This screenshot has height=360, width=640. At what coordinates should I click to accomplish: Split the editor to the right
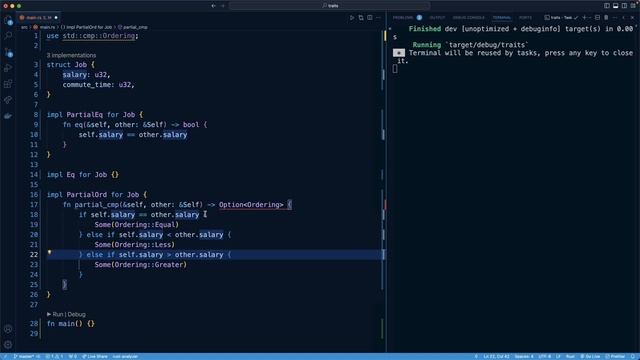[x=370, y=18]
